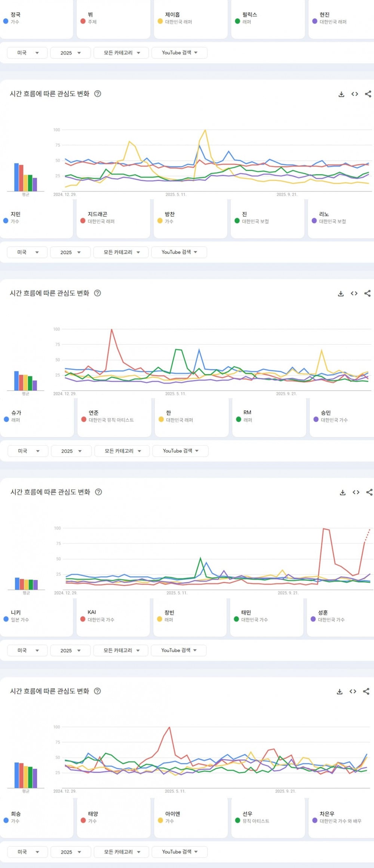Click the average bar graph beside first chart
The width and height of the screenshot is (374, 868).
click(25, 177)
